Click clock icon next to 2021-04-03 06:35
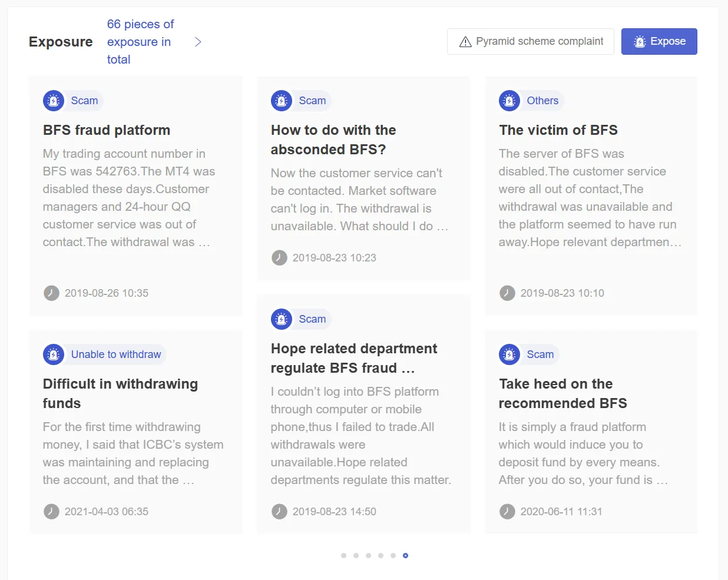Image resolution: width=728 pixels, height=580 pixels. 51,512
